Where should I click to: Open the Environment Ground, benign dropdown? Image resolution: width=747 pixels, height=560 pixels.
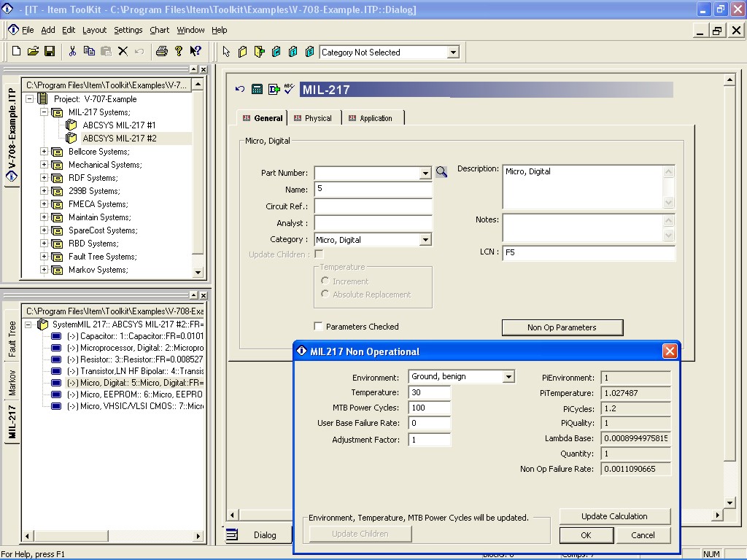pos(508,377)
